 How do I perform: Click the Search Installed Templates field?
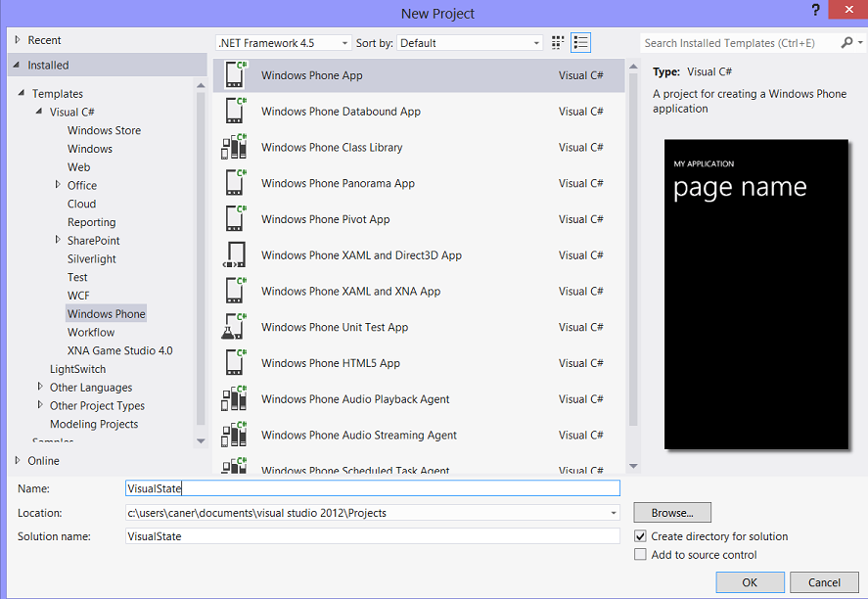pos(740,43)
